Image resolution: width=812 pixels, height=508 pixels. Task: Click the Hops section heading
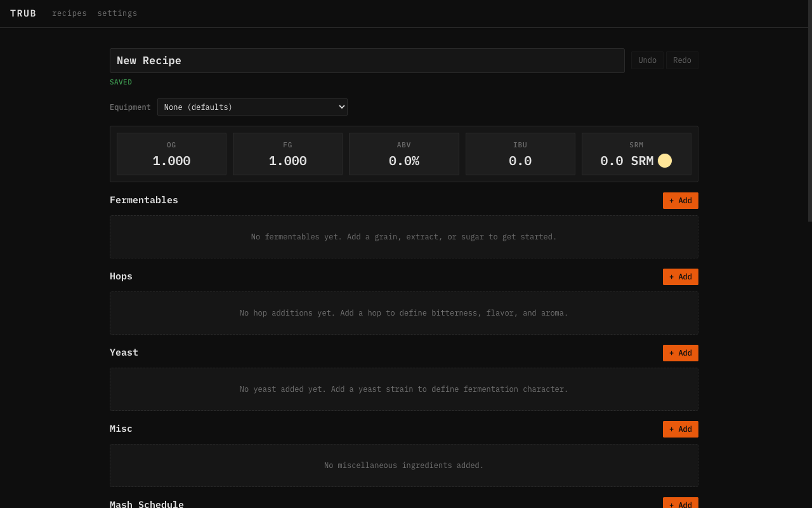click(121, 276)
